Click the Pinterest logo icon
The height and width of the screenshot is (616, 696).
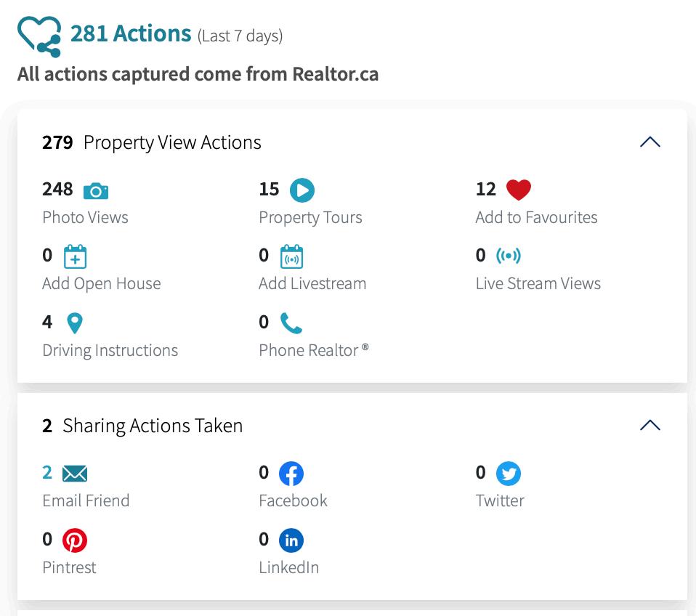tap(75, 540)
